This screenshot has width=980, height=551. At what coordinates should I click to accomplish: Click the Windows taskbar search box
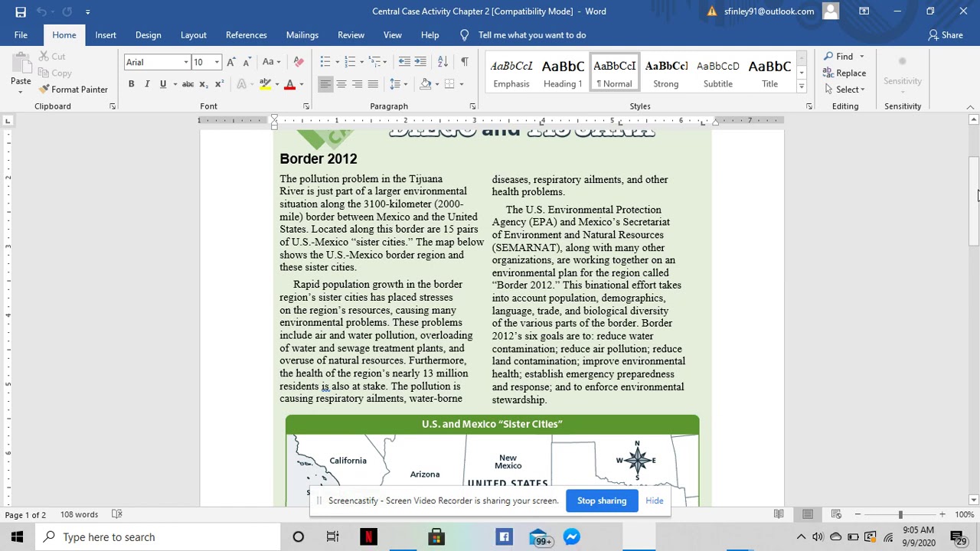point(158,537)
